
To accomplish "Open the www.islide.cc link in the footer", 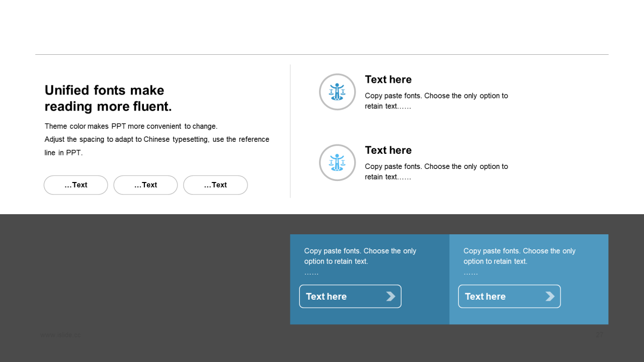I will (x=60, y=335).
